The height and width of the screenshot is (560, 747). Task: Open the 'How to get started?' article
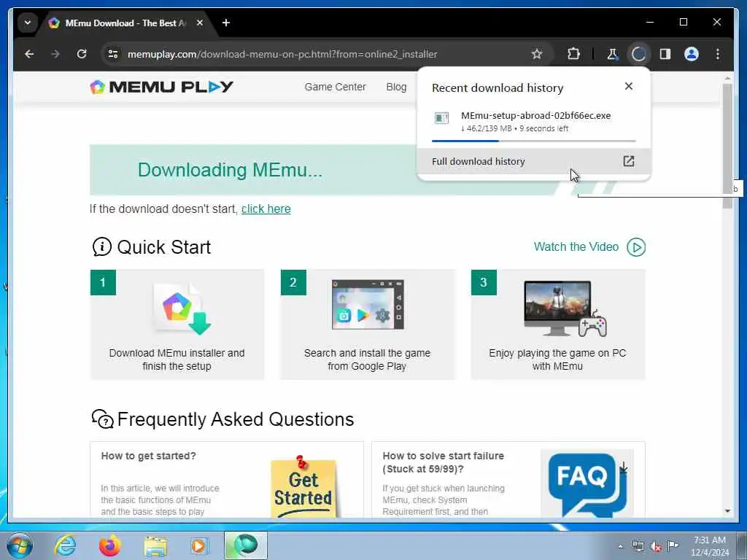pyautogui.click(x=148, y=456)
